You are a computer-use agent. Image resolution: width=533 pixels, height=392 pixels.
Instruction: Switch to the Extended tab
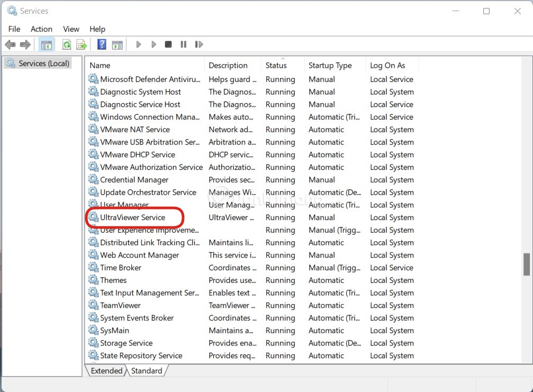tap(106, 371)
